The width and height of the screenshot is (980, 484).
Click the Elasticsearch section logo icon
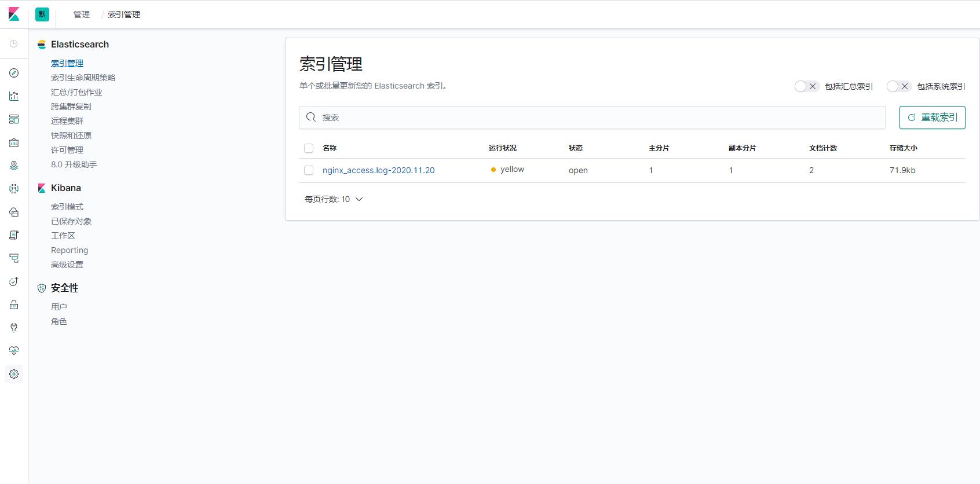(42, 45)
